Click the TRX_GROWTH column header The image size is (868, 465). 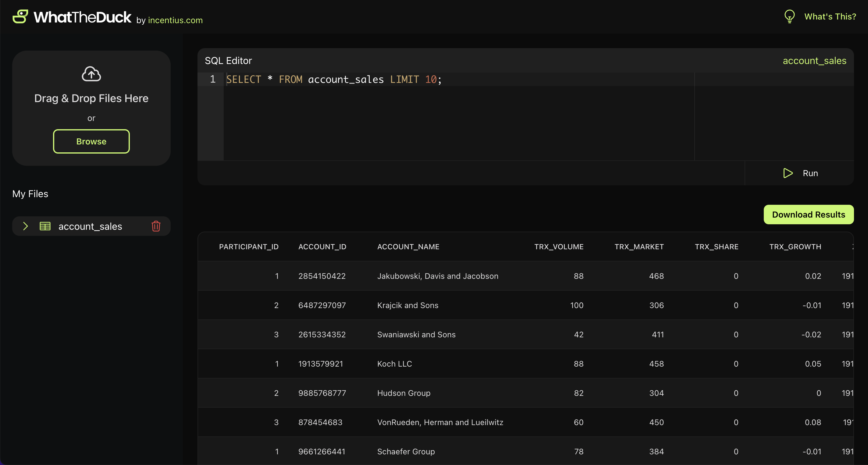795,247
